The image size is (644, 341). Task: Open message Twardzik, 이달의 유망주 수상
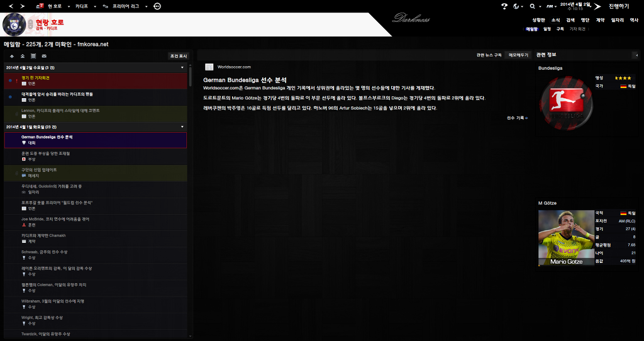pyautogui.click(x=96, y=335)
